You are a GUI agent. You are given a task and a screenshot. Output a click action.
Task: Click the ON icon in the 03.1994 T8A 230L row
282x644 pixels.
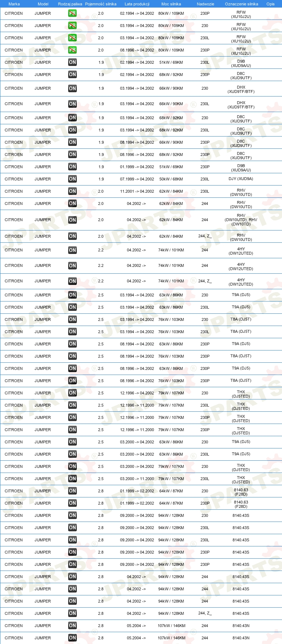click(72, 332)
